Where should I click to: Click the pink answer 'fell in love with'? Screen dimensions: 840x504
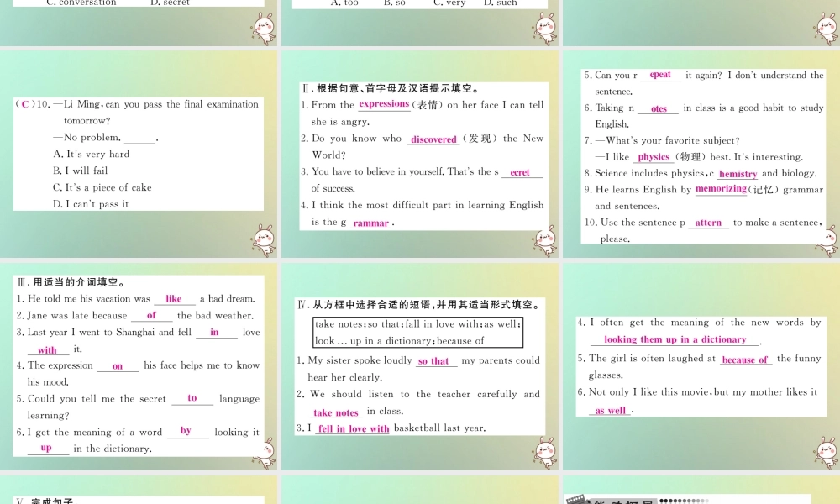354,429
